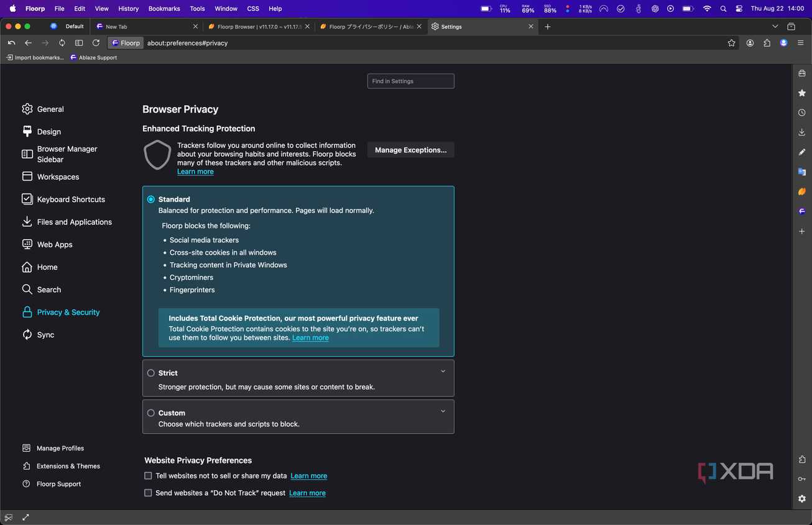This screenshot has height=525, width=812.
Task: Open the Passwords key icon in the sidebar
Action: 802,479
